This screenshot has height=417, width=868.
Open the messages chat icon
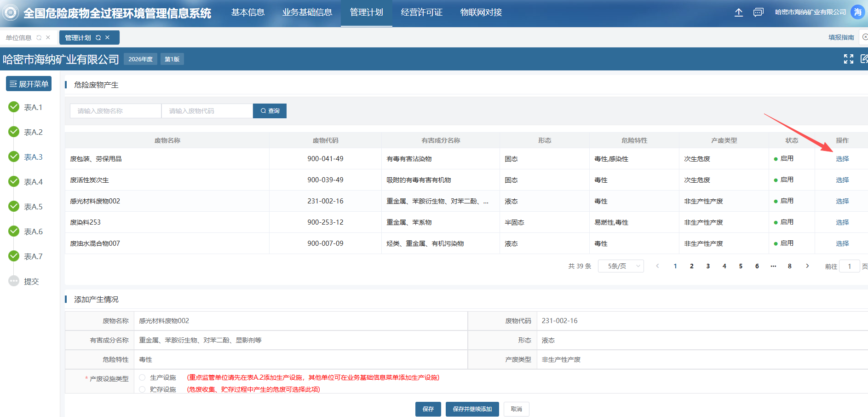[x=758, y=12]
